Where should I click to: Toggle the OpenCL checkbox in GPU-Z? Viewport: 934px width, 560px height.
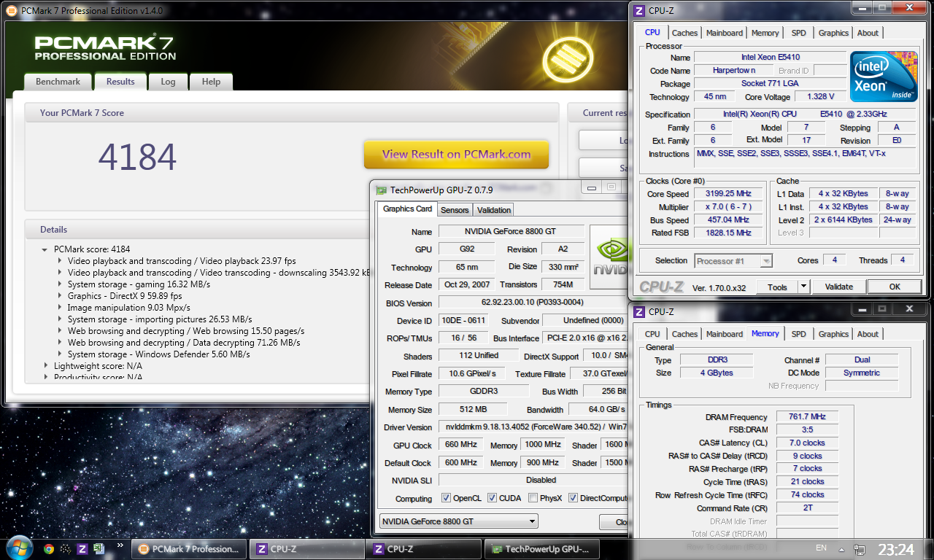447,498
